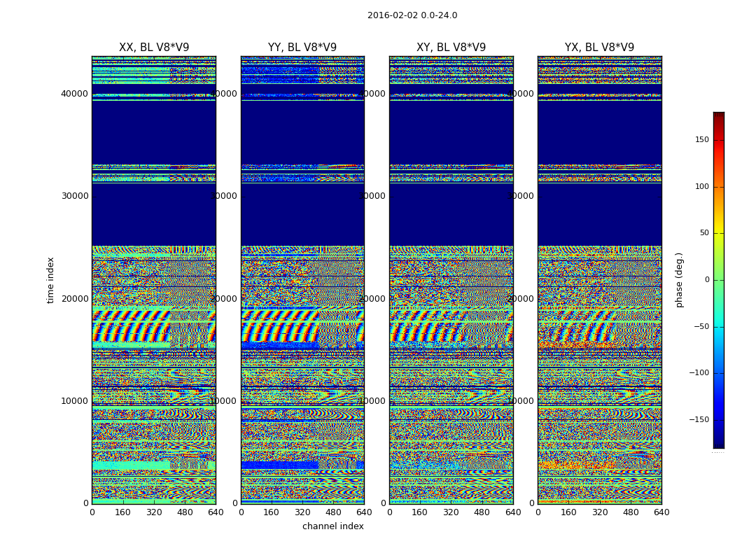Screen dimensions: 735x560
Task: Select the 'XX, BL V8*V9' subplot title
Action: [x=154, y=48]
